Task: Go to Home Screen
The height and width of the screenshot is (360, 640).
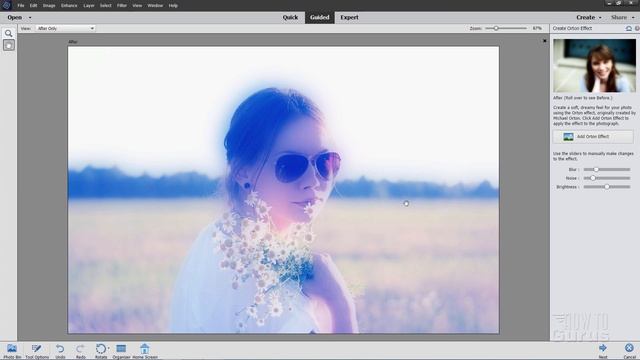Action: click(x=144, y=351)
